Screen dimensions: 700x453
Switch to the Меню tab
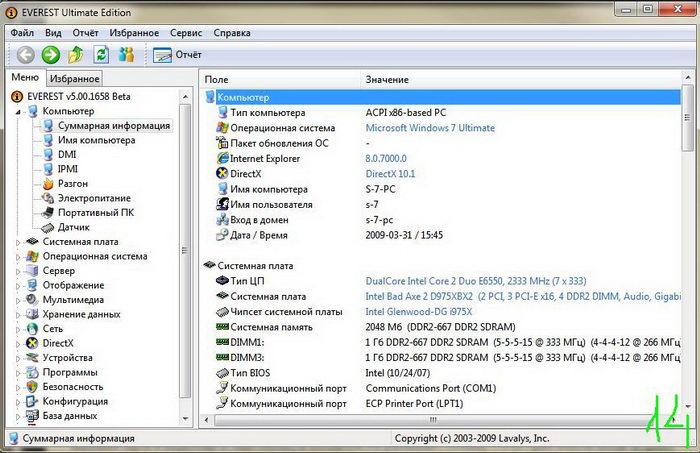25,77
